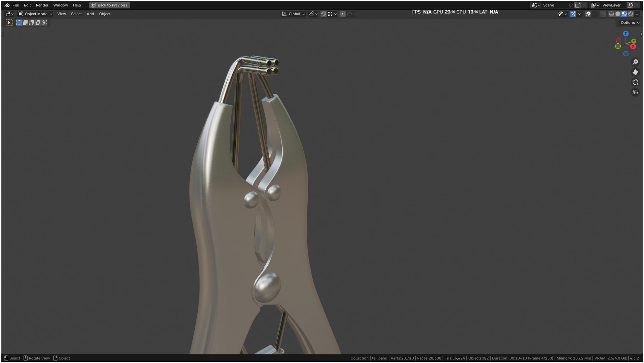Open the Window menu

61,5
